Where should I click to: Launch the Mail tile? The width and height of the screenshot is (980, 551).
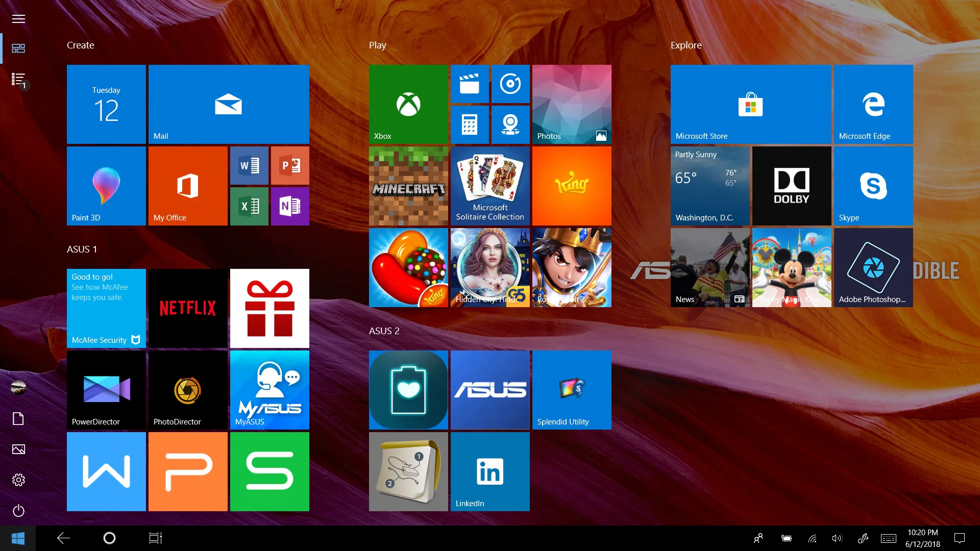point(229,104)
